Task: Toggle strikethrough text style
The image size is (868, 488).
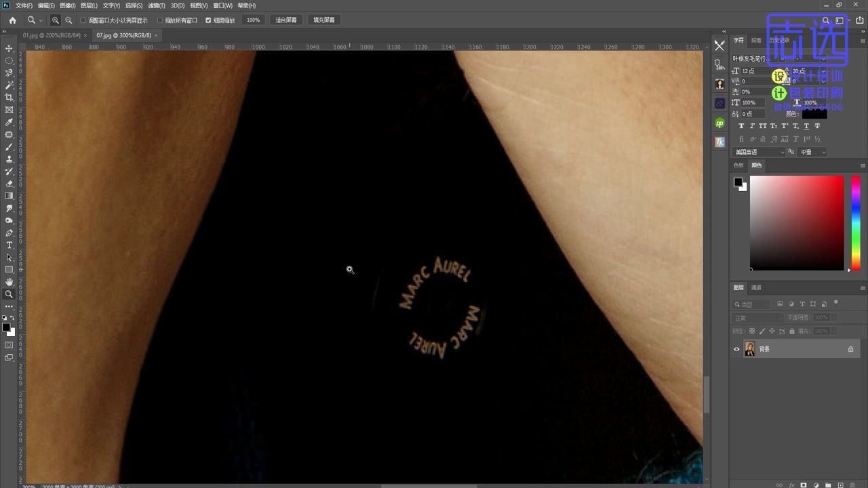Action: (x=817, y=126)
